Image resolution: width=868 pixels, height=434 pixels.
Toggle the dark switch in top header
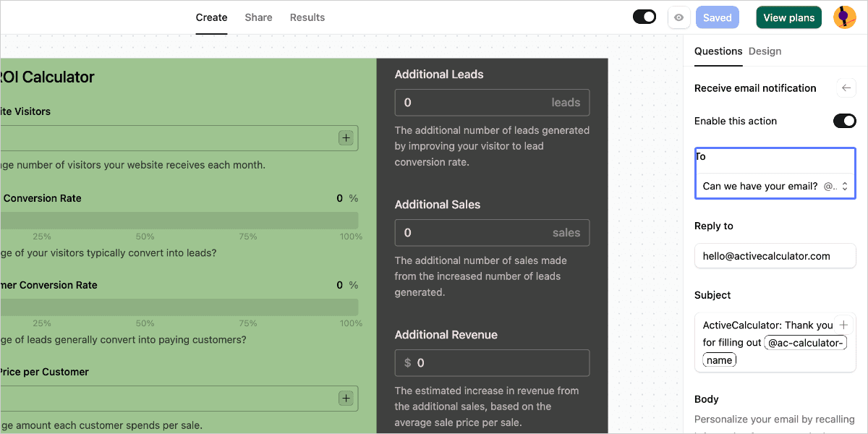tap(644, 17)
